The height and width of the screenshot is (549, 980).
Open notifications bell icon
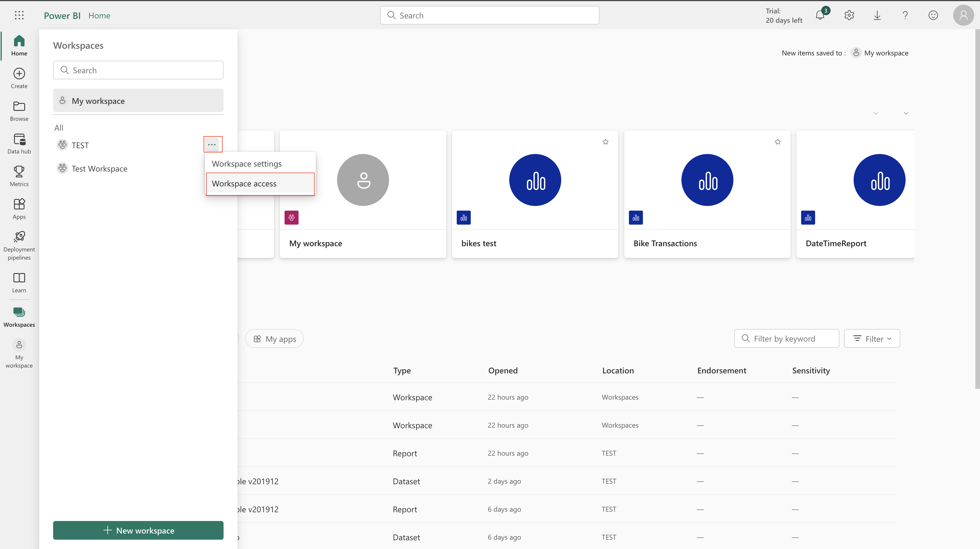[820, 15]
